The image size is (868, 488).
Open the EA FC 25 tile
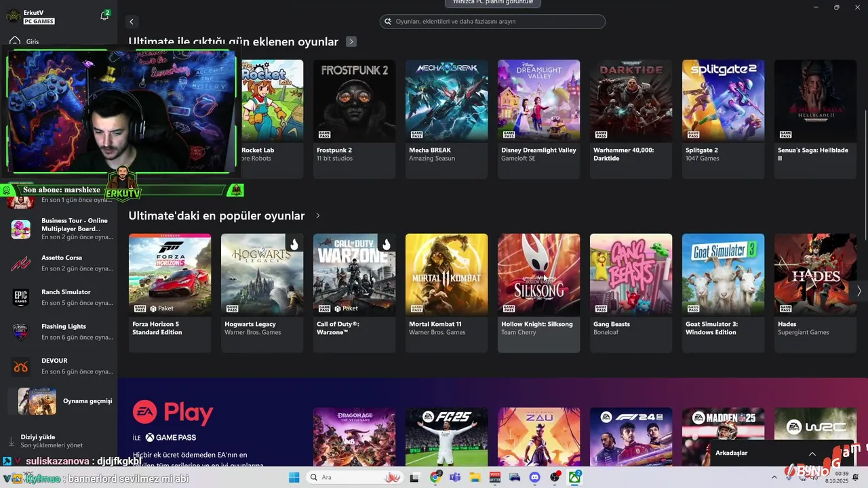[x=446, y=436]
